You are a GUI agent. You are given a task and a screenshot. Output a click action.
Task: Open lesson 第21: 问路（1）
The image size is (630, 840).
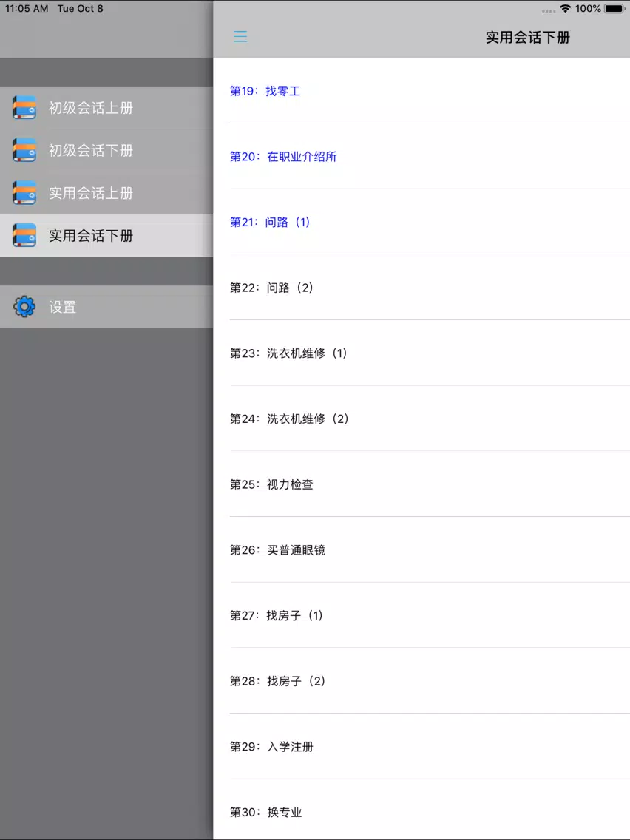point(270,222)
